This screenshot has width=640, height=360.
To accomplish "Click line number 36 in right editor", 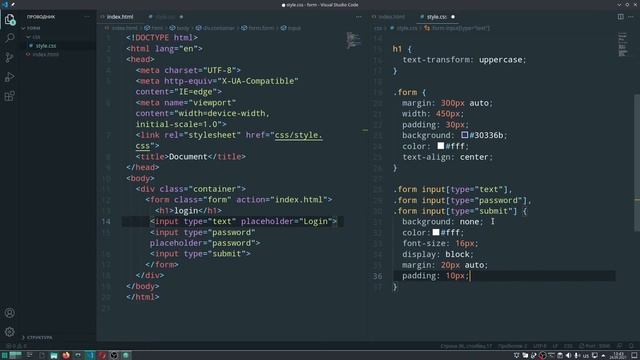I will pyautogui.click(x=378, y=276).
